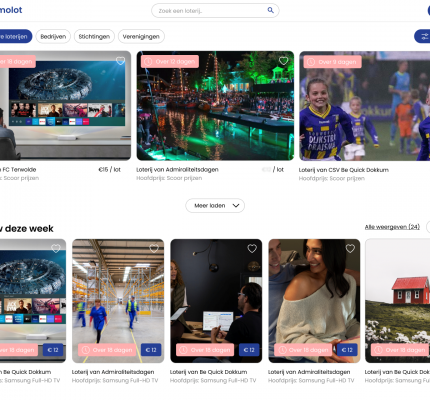Viewport: 430px width, 400px height.
Task: Click the €12 price badge on small TV card
Action: (53, 350)
